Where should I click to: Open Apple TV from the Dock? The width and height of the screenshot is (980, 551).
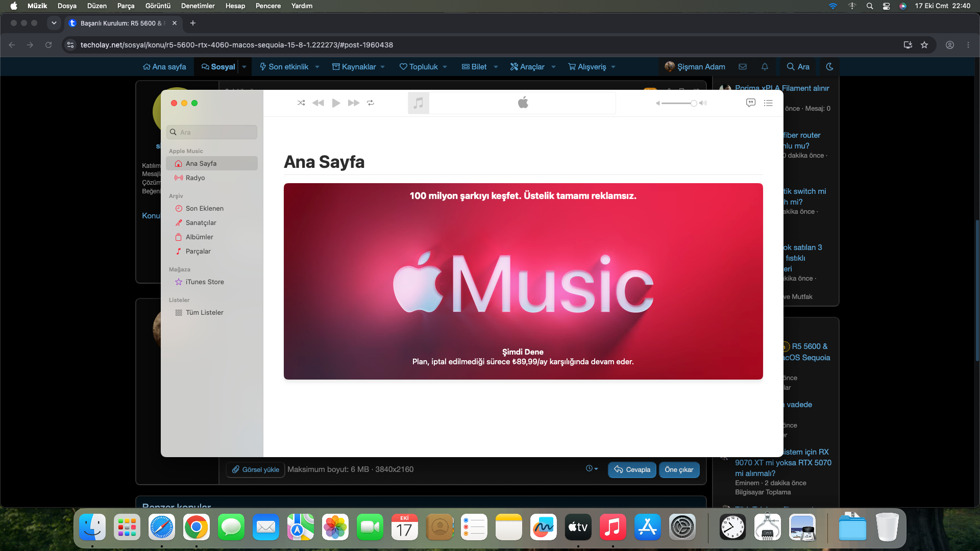(x=578, y=527)
